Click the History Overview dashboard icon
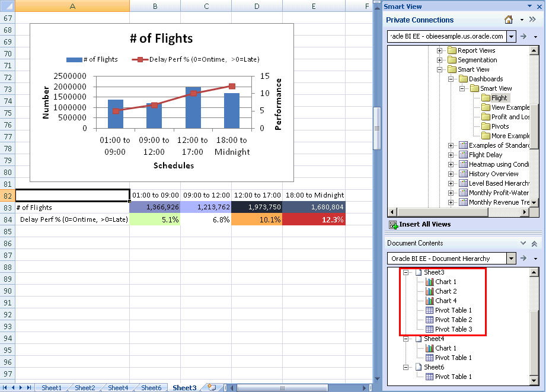This screenshot has height=392, width=546. [463, 174]
